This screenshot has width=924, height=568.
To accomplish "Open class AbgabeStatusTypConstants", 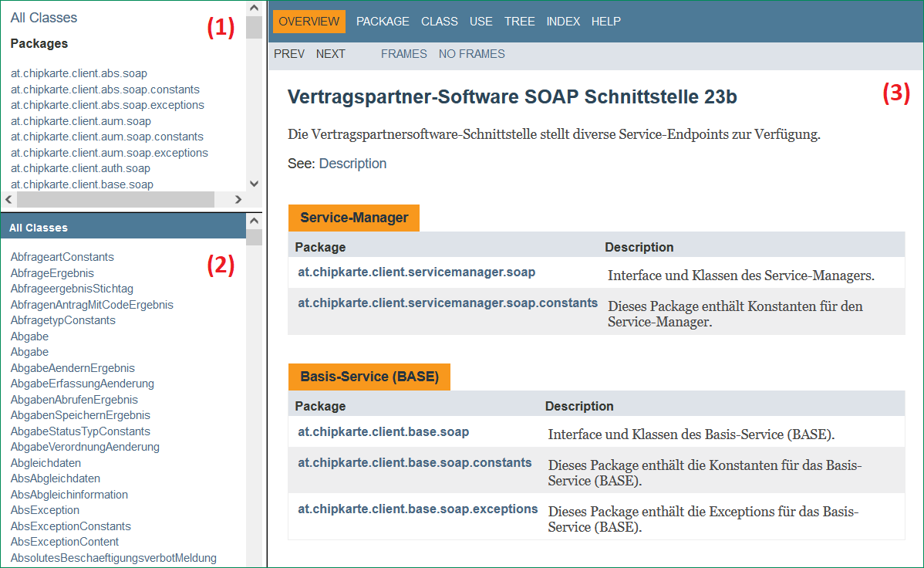I will click(x=80, y=431).
